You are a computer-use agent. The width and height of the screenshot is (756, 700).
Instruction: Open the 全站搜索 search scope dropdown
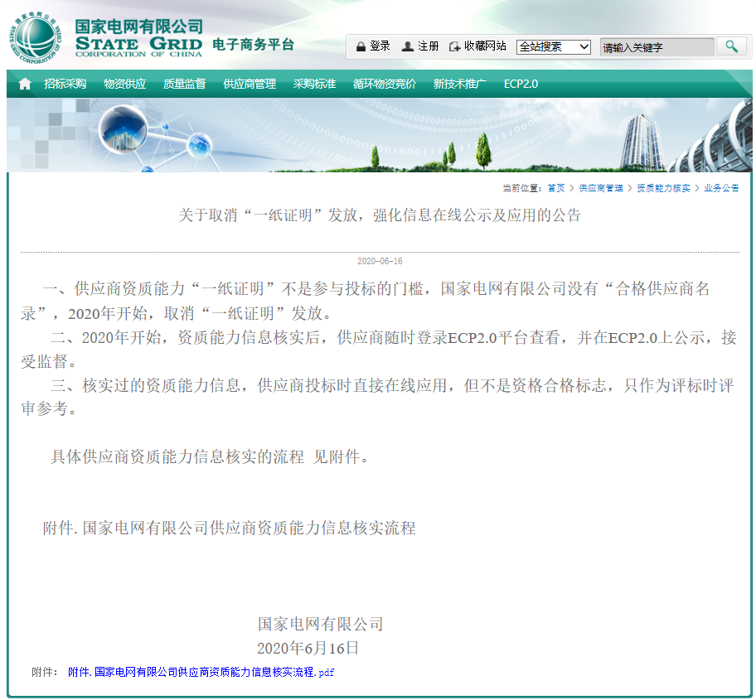(553, 47)
